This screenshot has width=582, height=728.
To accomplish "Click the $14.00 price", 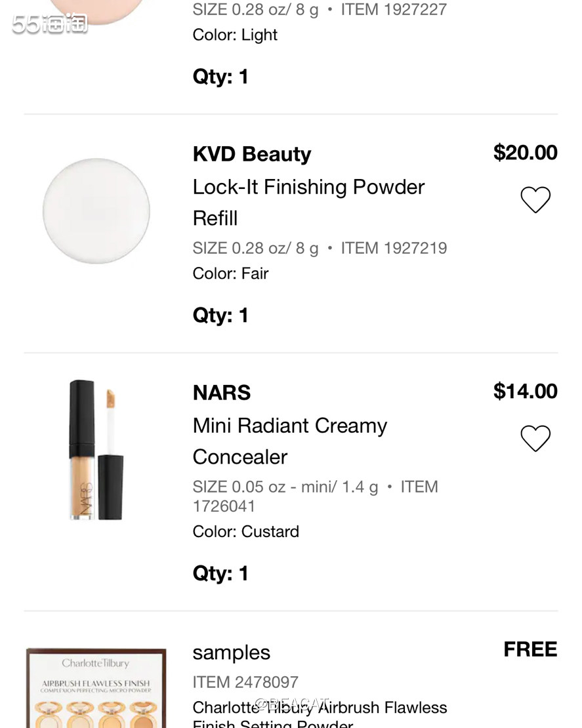I will pos(525,392).
